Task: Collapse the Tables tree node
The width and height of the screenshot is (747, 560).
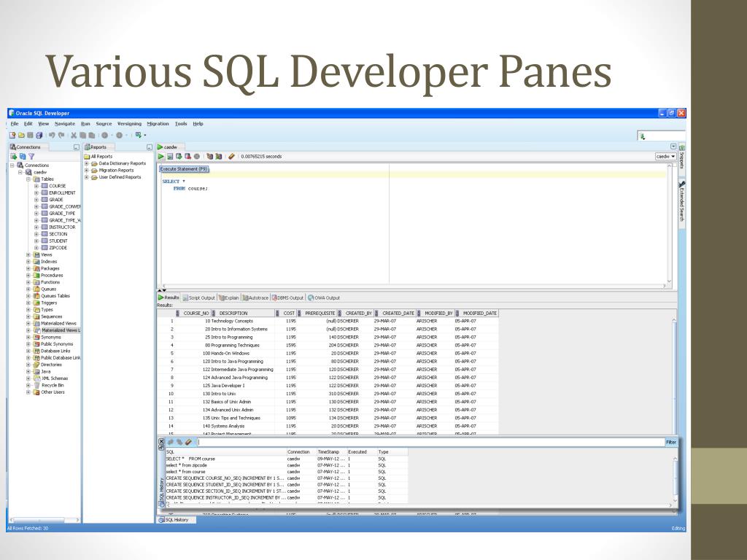Action: tap(28, 179)
